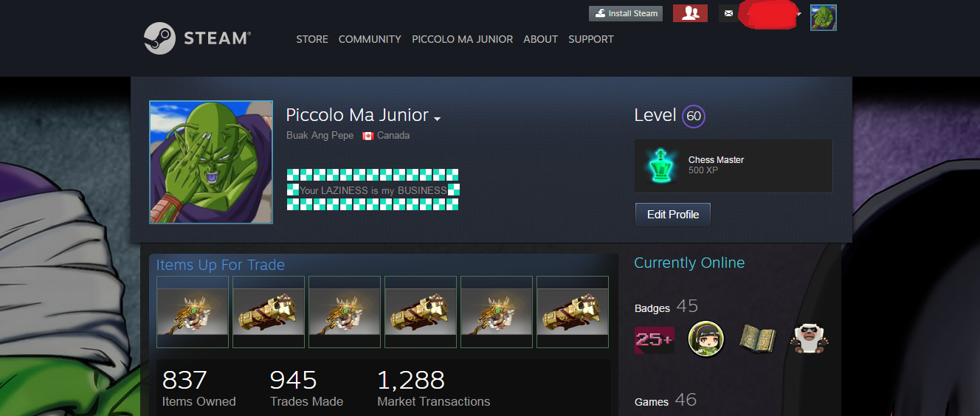Click the level 60 circle

click(693, 117)
